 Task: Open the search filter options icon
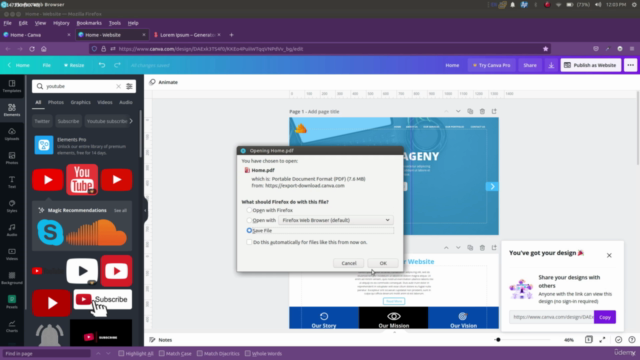click(129, 86)
